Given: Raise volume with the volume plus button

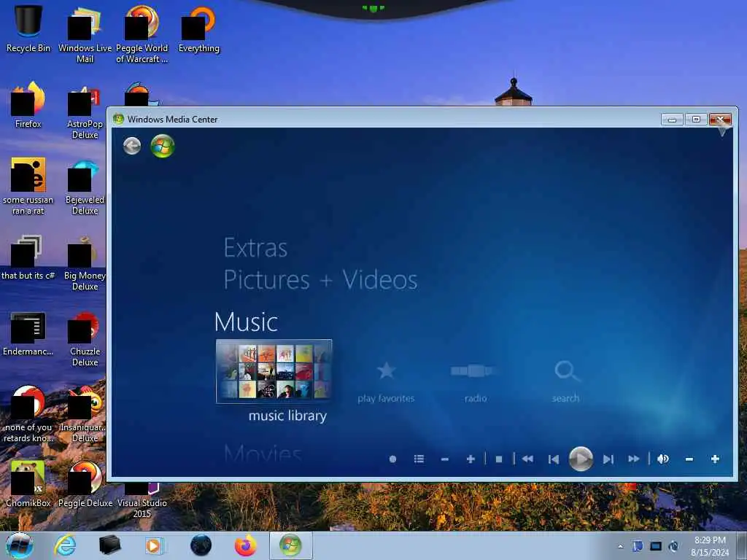Looking at the screenshot, I should pyautogui.click(x=715, y=459).
